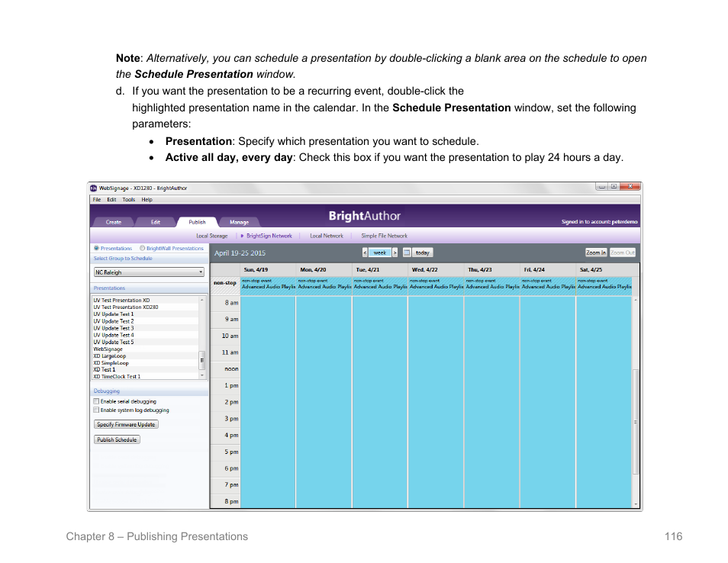This screenshot has width=728, height=563.
Task: Select XD Test 1 presentation
Action: pos(145,370)
